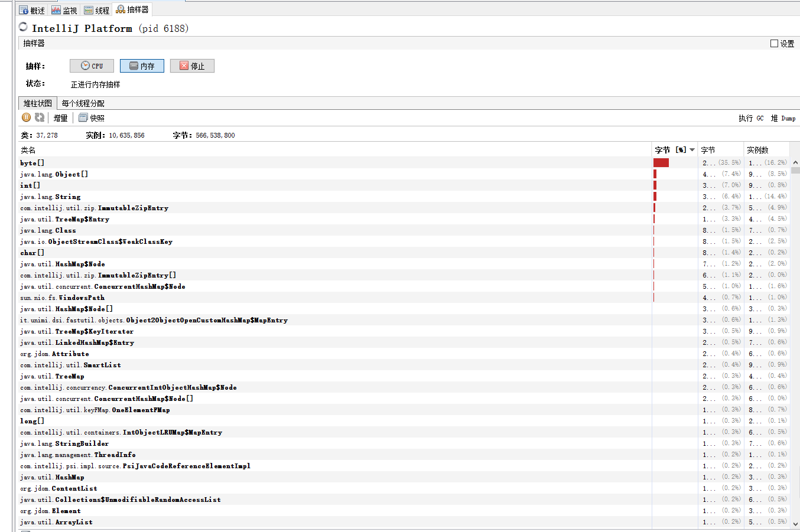Open the 概述 overview tab

point(32,10)
